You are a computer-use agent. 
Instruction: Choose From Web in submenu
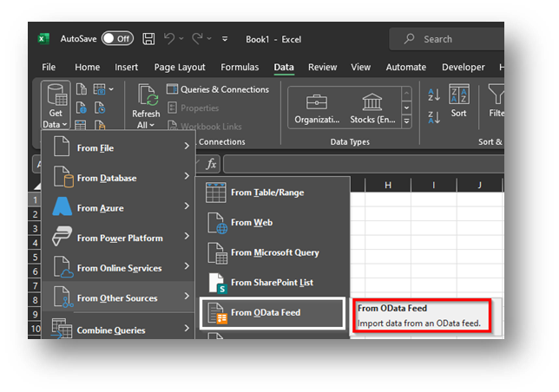[x=273, y=222]
